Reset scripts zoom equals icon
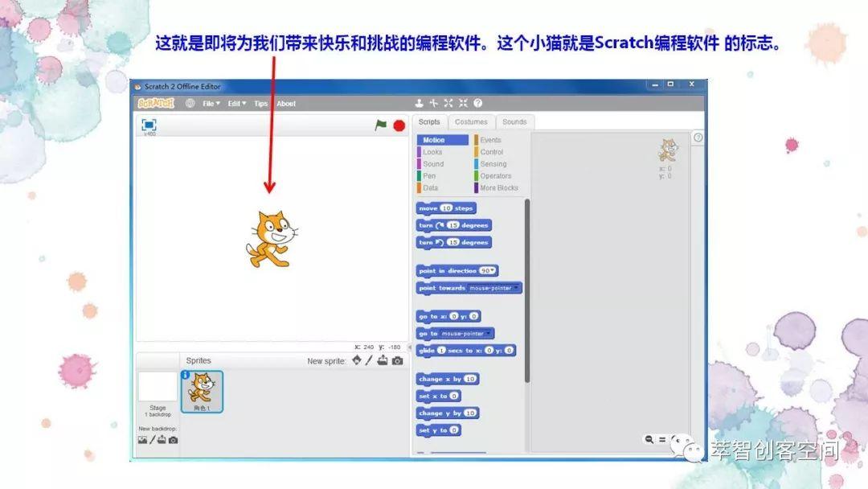Viewport: 868px width, 489px height. pos(662,439)
